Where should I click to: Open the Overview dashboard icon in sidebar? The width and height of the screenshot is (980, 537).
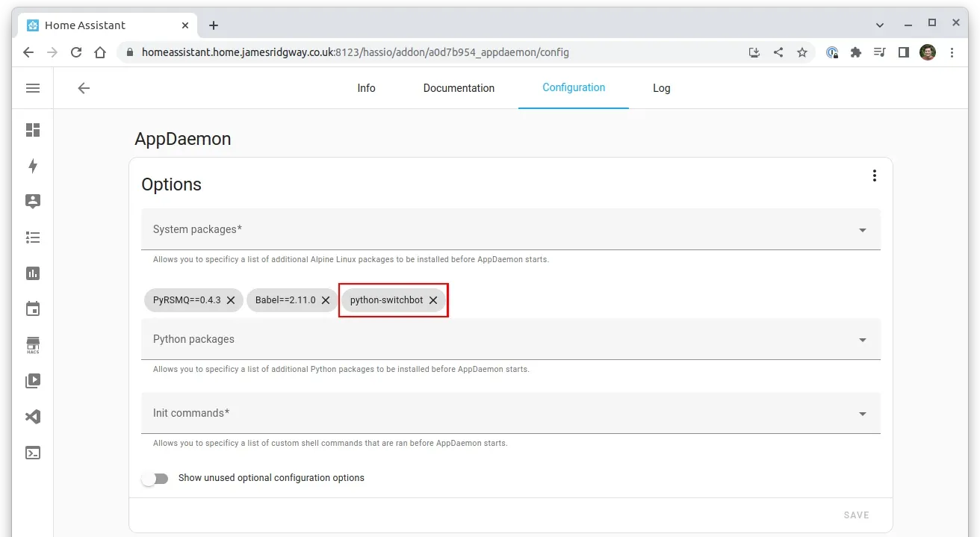click(33, 130)
